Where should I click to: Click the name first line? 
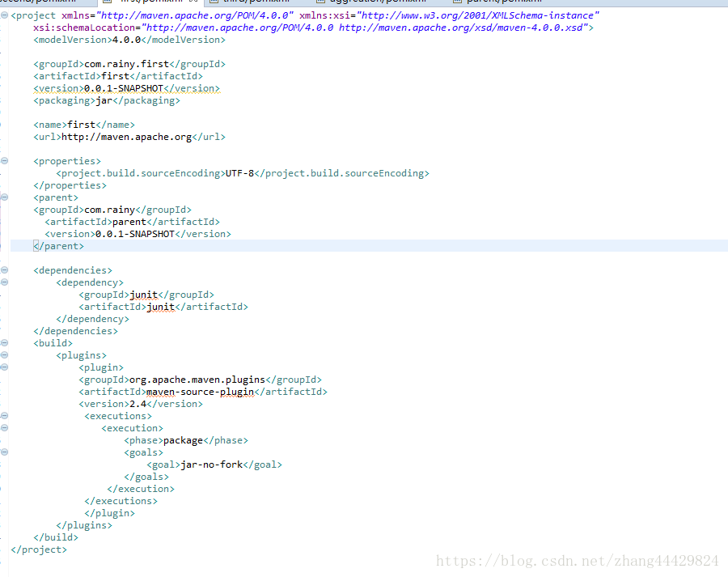(x=84, y=125)
